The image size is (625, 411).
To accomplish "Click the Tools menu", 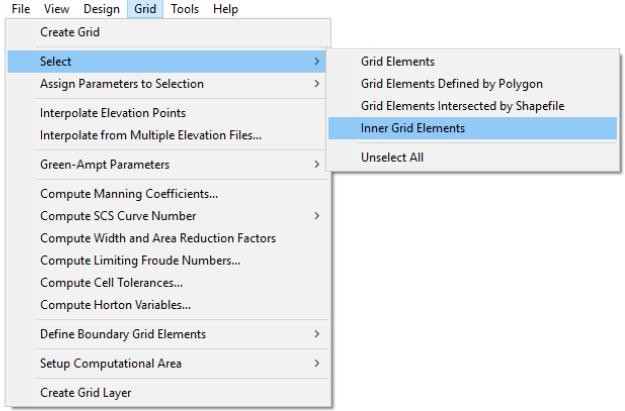I will (184, 9).
